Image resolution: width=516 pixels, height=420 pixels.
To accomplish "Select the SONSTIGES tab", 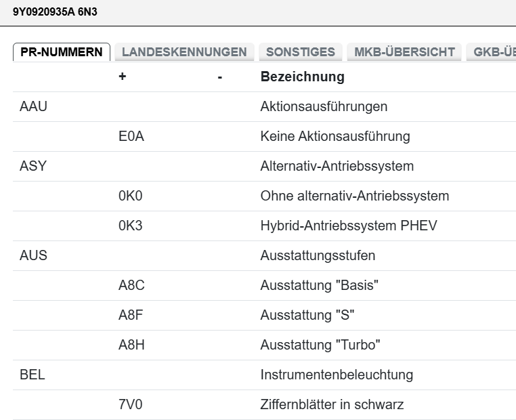I will pos(300,52).
